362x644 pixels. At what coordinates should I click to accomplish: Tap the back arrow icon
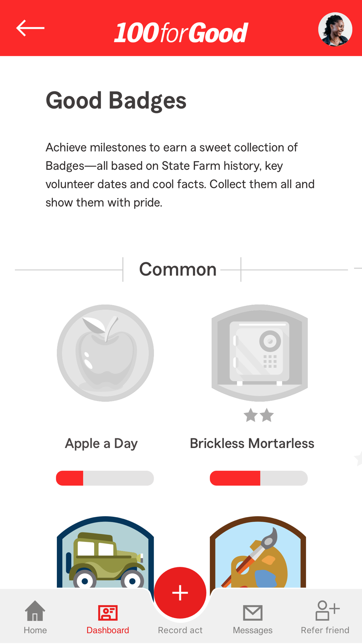tap(30, 28)
